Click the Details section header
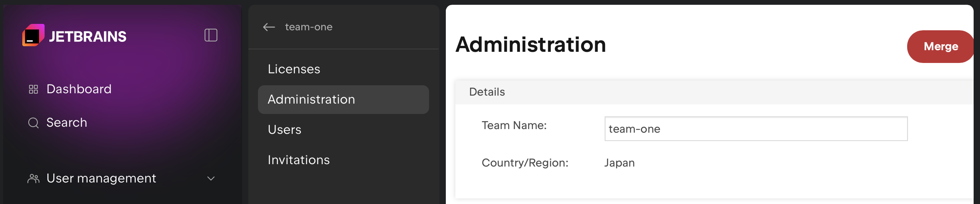This screenshot has height=204, width=980. tap(487, 92)
